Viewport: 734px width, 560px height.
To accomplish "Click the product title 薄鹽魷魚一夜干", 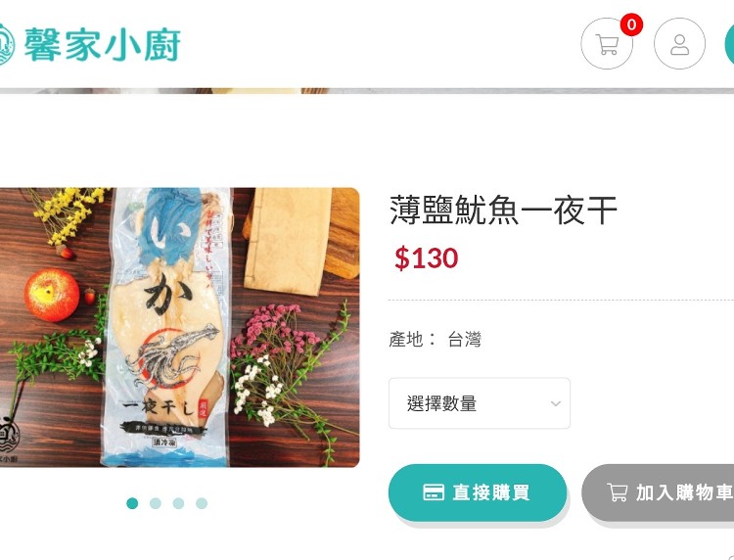I will pos(504,210).
